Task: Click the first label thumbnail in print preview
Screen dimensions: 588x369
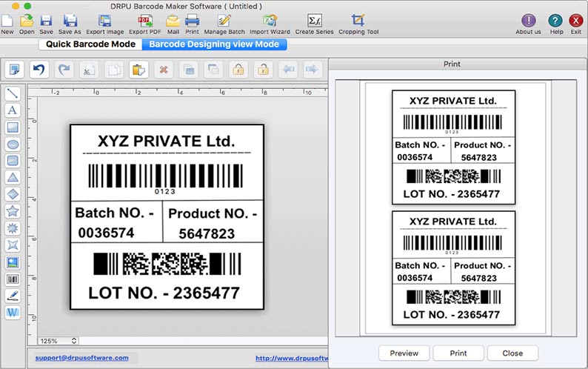Action: click(x=452, y=146)
